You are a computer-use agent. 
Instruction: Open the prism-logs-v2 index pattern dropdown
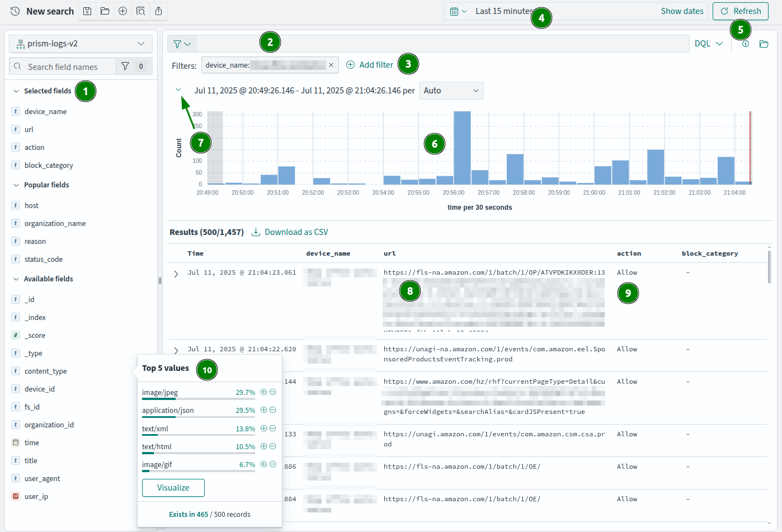click(81, 44)
